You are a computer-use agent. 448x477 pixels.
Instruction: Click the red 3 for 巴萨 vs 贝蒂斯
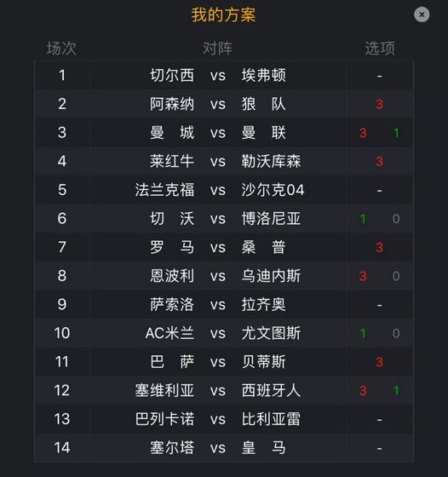click(x=379, y=362)
